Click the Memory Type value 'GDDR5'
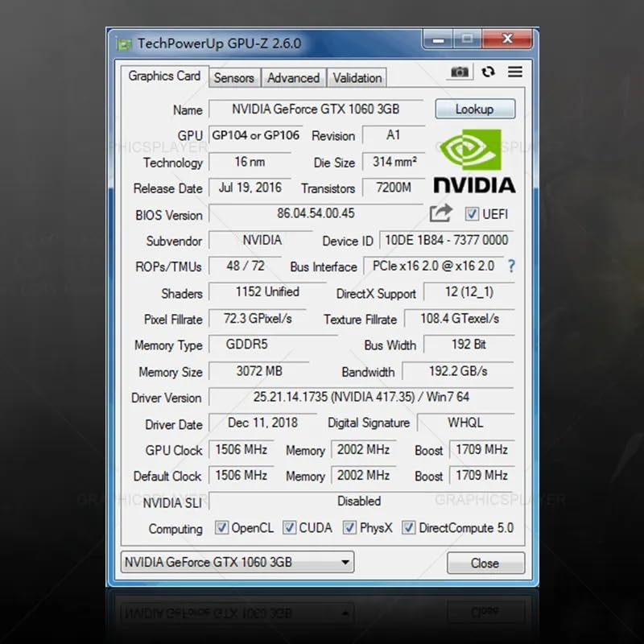 [273, 345]
